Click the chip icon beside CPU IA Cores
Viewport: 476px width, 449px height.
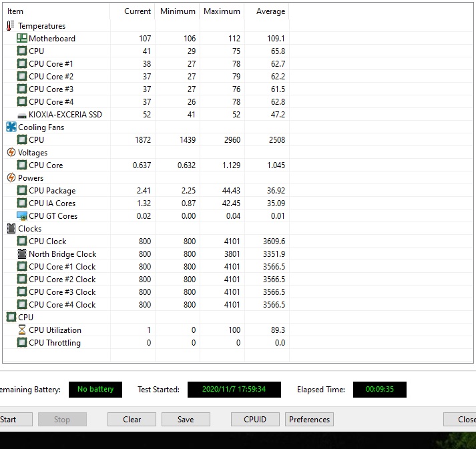(22, 203)
